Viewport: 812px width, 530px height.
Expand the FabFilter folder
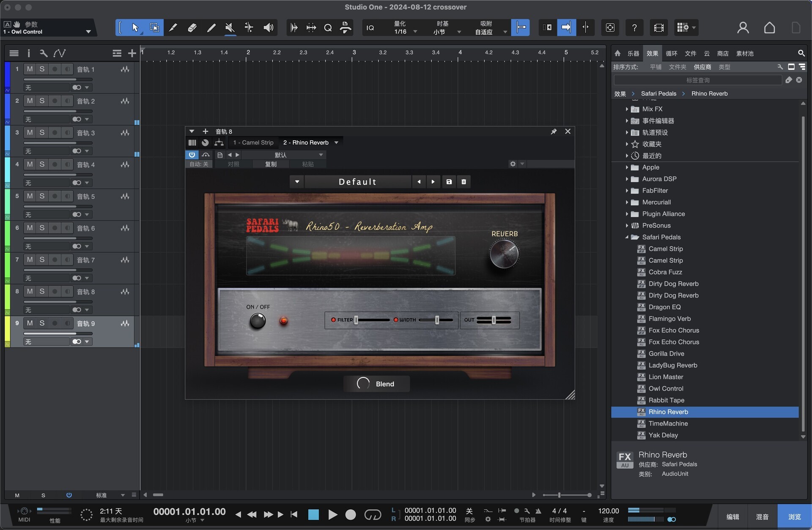pos(627,191)
